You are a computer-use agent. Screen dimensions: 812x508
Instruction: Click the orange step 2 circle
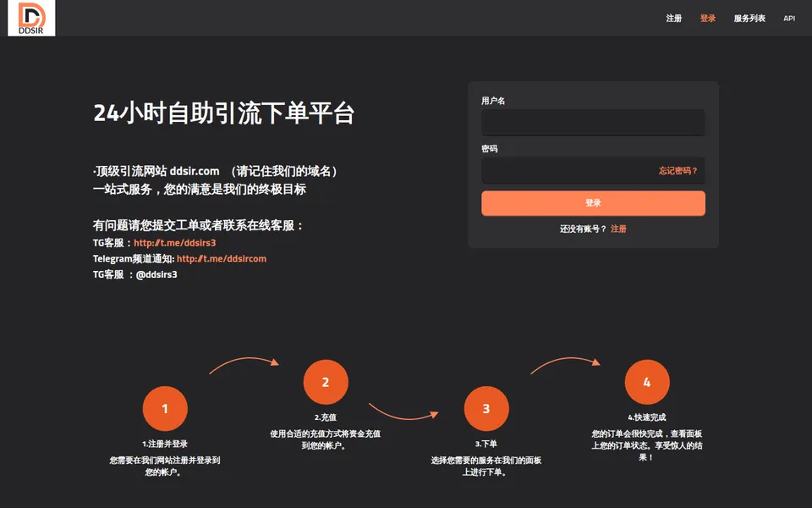pos(326,382)
